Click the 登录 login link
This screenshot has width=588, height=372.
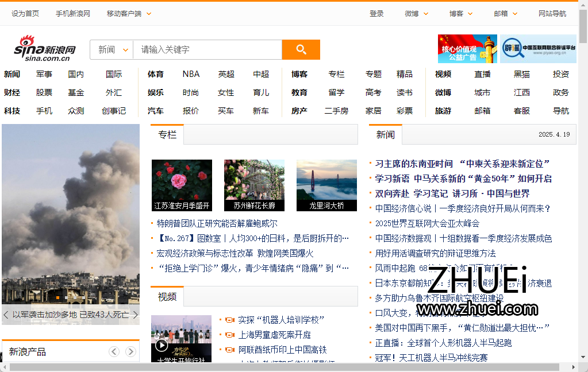click(376, 13)
